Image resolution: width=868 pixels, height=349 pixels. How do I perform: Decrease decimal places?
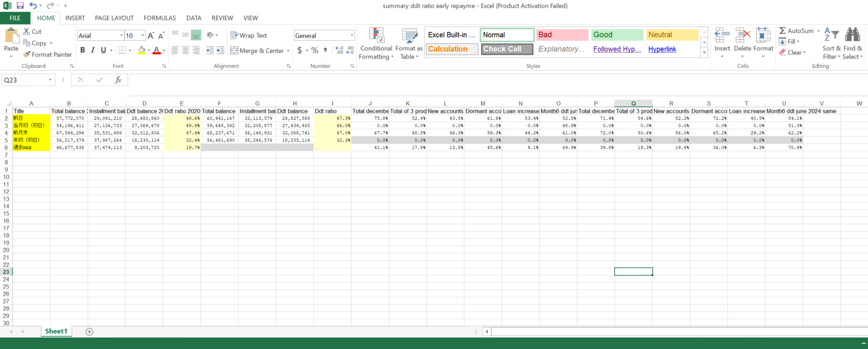coord(350,50)
